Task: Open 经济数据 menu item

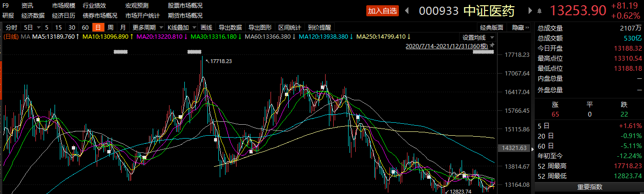Action: click(x=33, y=15)
